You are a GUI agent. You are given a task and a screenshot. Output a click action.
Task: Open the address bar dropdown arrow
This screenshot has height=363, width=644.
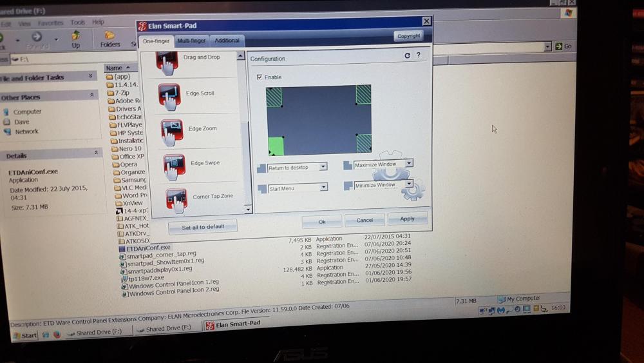click(x=547, y=47)
